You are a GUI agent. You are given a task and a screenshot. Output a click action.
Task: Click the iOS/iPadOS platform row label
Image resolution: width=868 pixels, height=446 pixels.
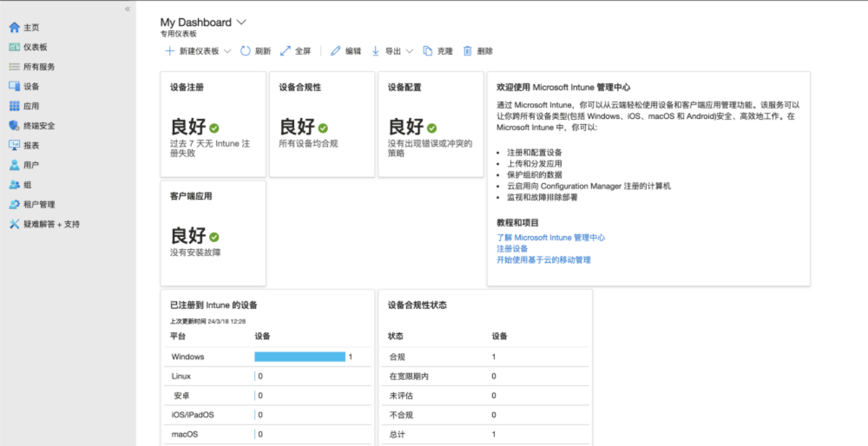pos(193,415)
